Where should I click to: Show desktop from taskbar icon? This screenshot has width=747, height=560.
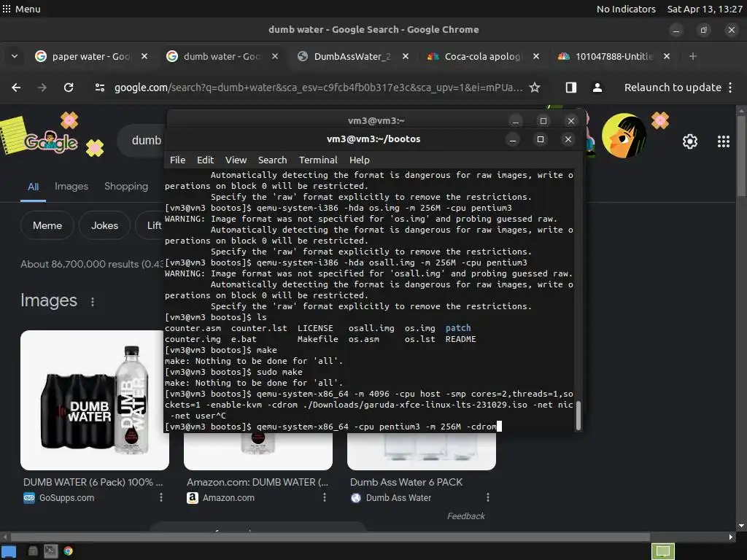(9, 551)
